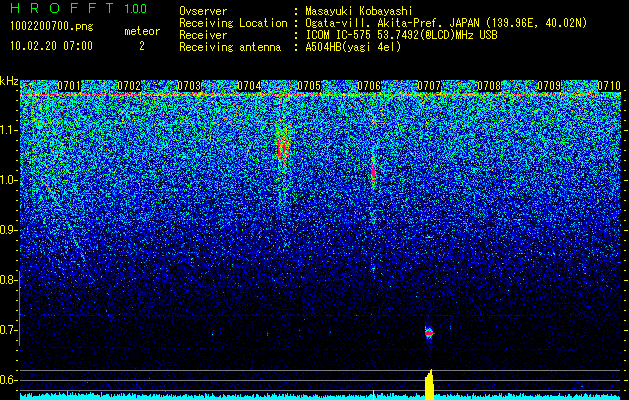Click the 0704 time marker

click(x=249, y=86)
